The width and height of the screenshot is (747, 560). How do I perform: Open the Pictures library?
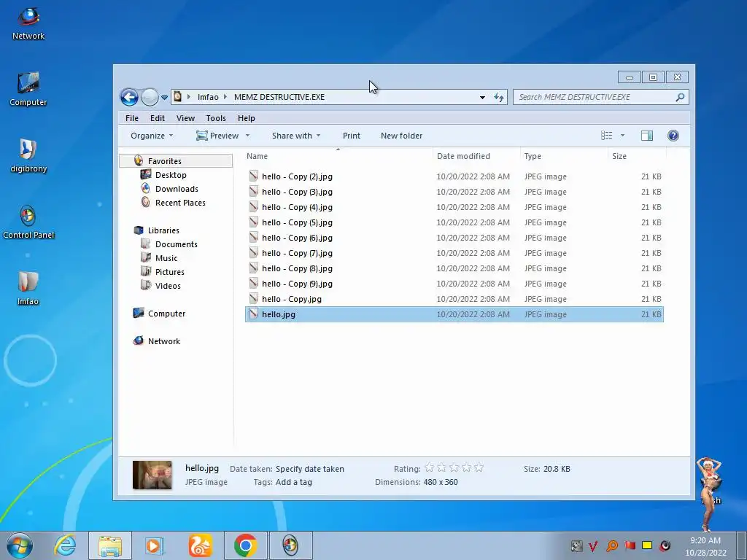tap(169, 271)
